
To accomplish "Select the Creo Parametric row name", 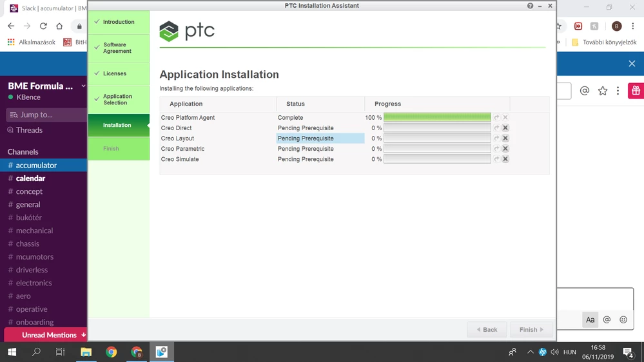I will [183, 149].
